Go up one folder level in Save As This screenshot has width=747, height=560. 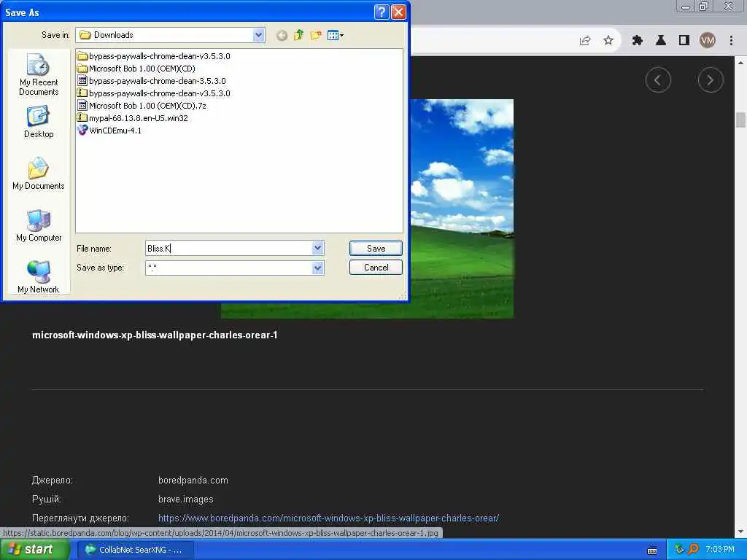point(298,35)
